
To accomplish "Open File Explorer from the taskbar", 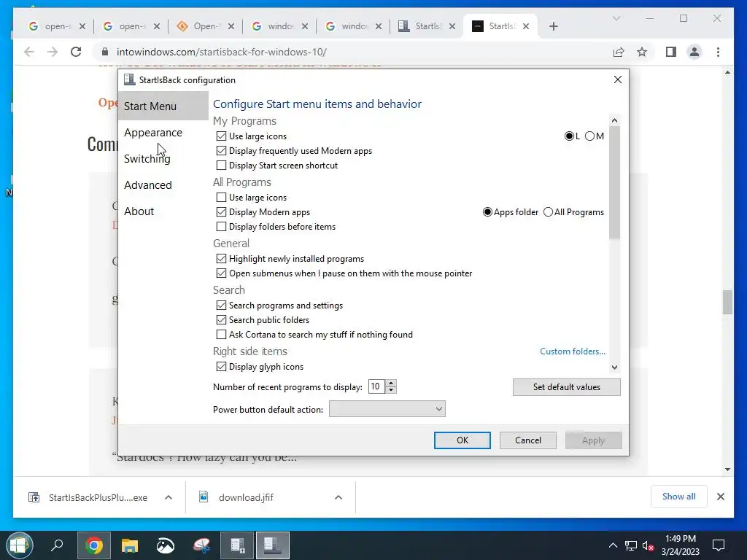I will point(130,545).
